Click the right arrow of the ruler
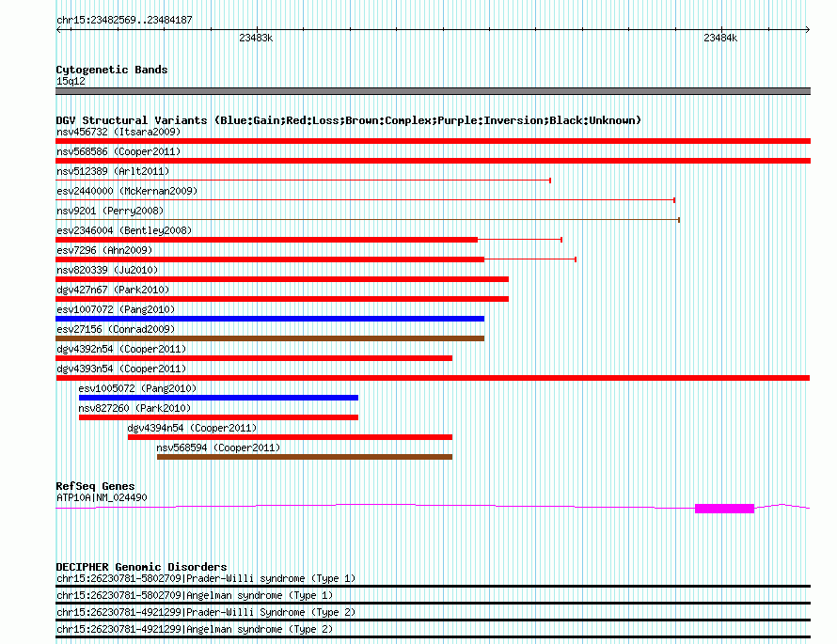Screen dimensions: 837x644 (x=808, y=30)
